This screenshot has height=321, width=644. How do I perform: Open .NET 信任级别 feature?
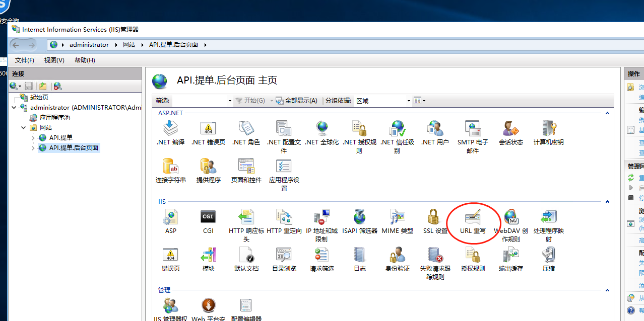coord(397,137)
